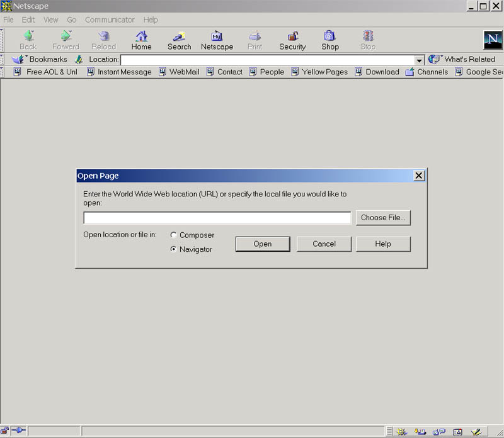Open the Search toolbar button
Screen dimensions: 504x438
coord(179,40)
